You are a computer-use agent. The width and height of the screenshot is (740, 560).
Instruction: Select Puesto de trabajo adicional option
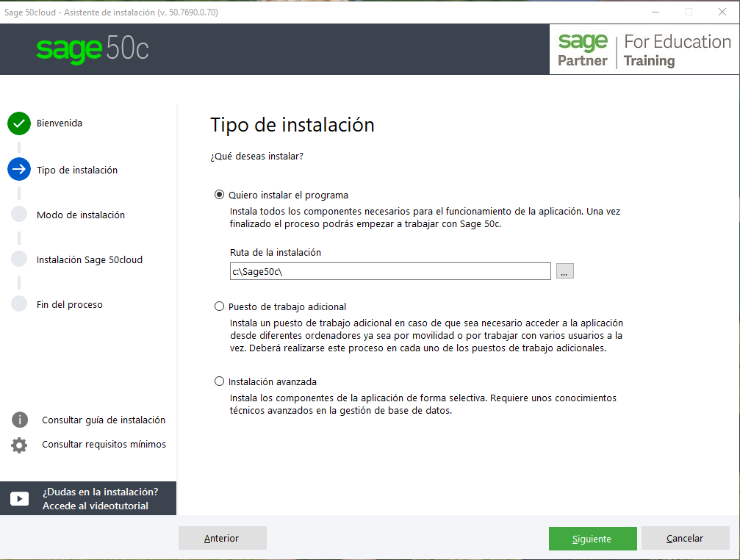[x=219, y=306]
